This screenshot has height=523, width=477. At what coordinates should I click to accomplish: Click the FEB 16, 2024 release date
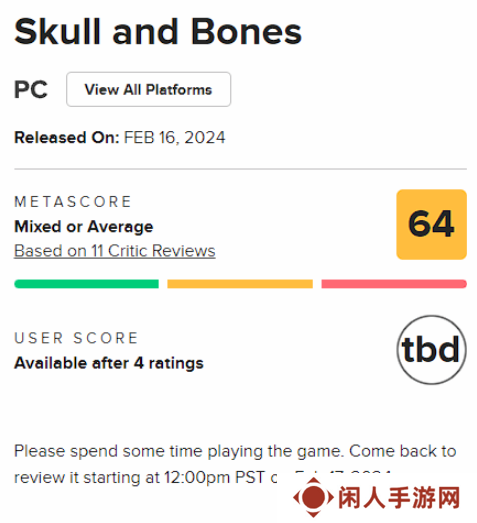(x=175, y=137)
